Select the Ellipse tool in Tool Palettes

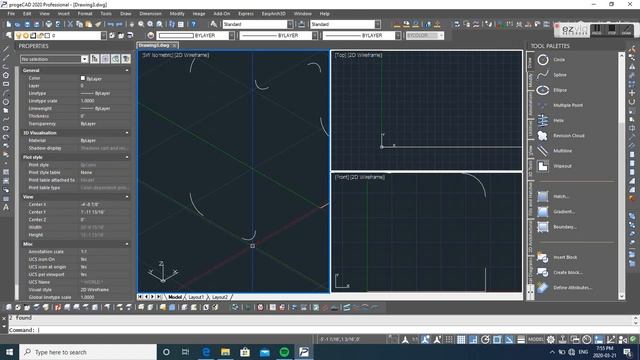551,90
